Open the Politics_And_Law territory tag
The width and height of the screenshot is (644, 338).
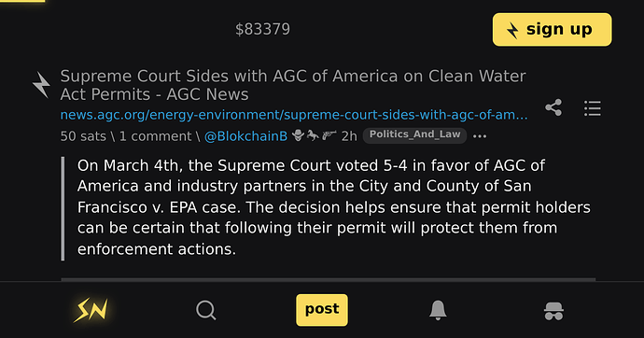click(414, 135)
